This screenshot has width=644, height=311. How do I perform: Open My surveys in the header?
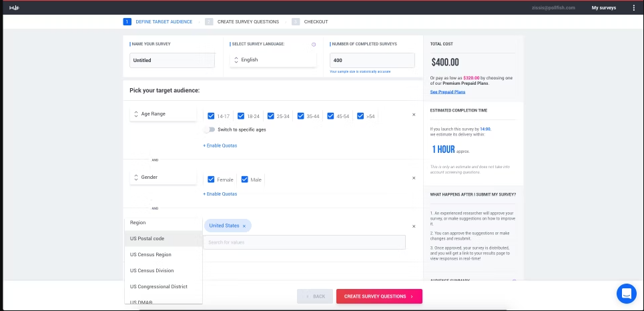tap(604, 8)
